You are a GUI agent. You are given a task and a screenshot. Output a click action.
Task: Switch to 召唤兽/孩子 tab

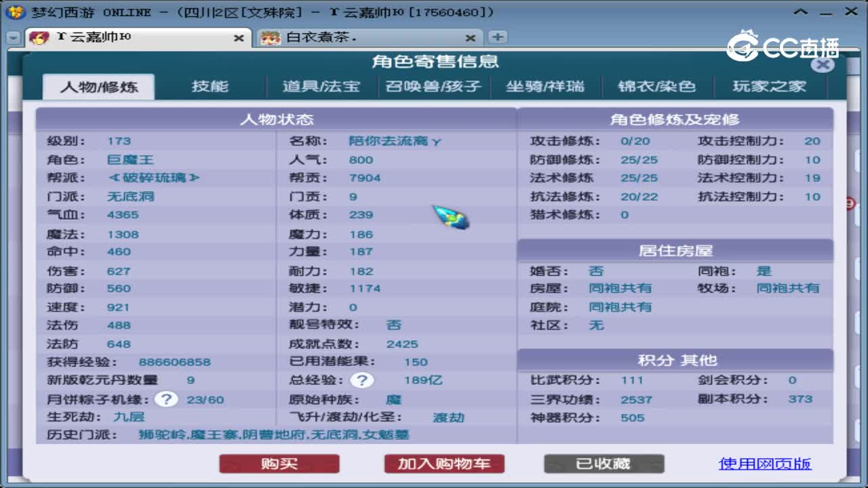click(433, 87)
